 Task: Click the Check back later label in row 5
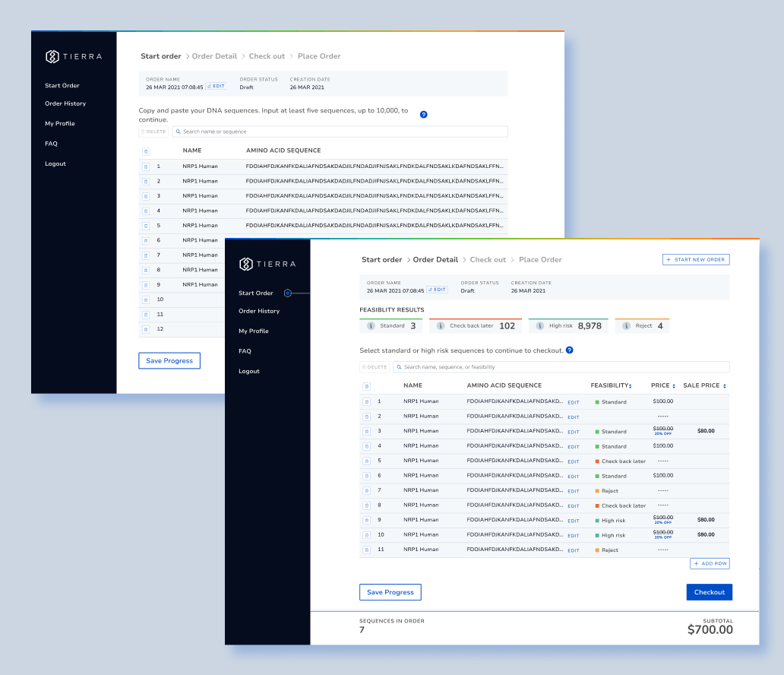(624, 461)
